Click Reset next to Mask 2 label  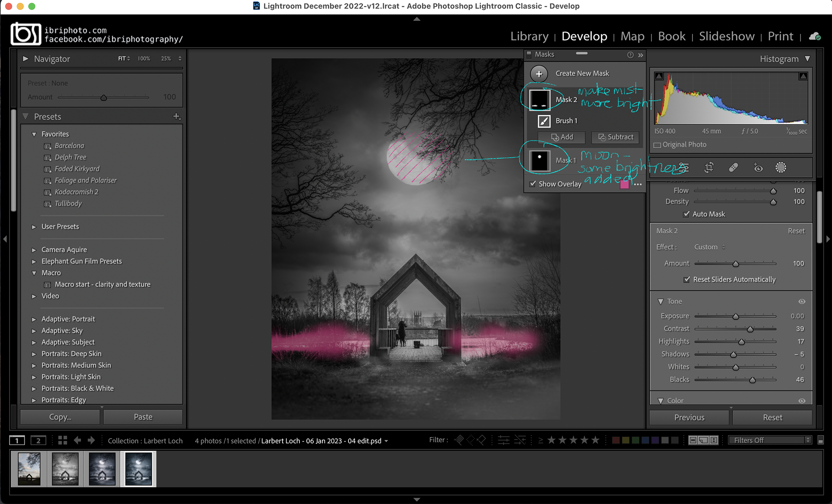(796, 231)
